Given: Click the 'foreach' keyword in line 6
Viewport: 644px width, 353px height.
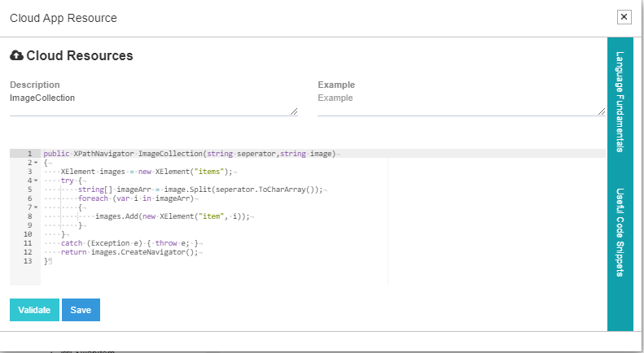Looking at the screenshot, I should pyautogui.click(x=94, y=198).
